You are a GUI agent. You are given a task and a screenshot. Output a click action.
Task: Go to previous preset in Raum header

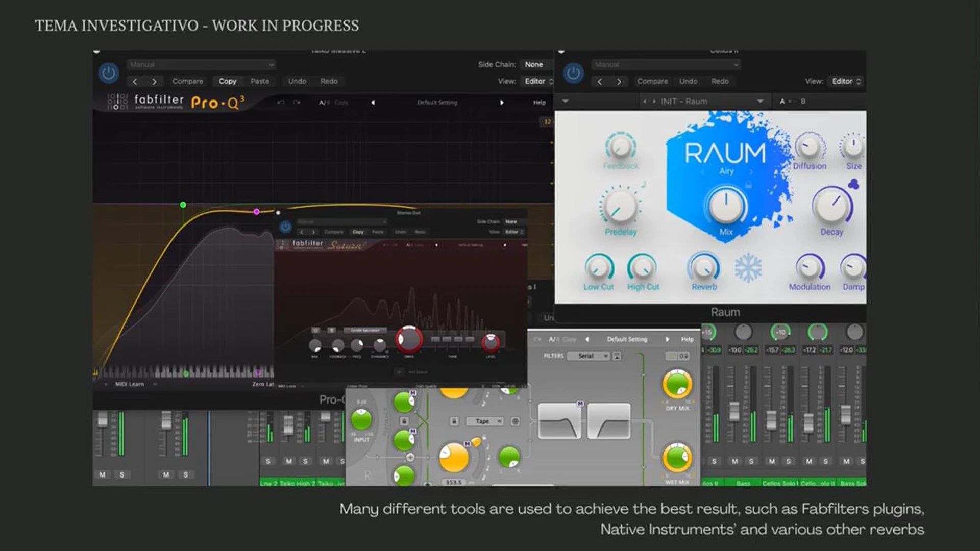[600, 81]
